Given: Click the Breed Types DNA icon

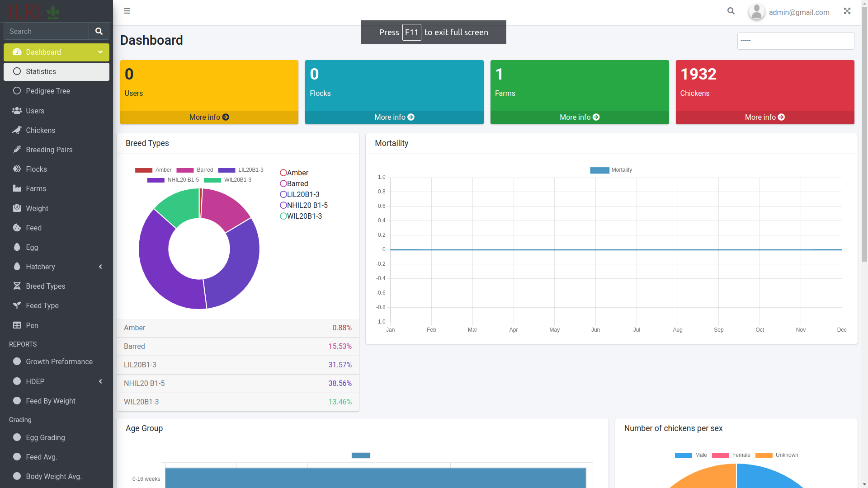Looking at the screenshot, I should tap(17, 286).
